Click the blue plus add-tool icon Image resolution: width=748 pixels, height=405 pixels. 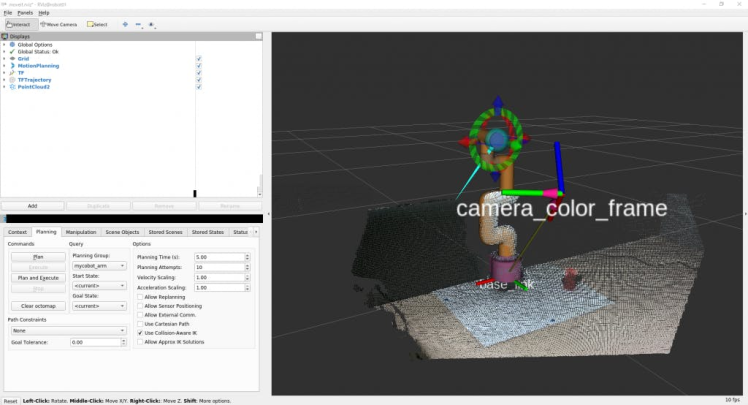coord(125,23)
